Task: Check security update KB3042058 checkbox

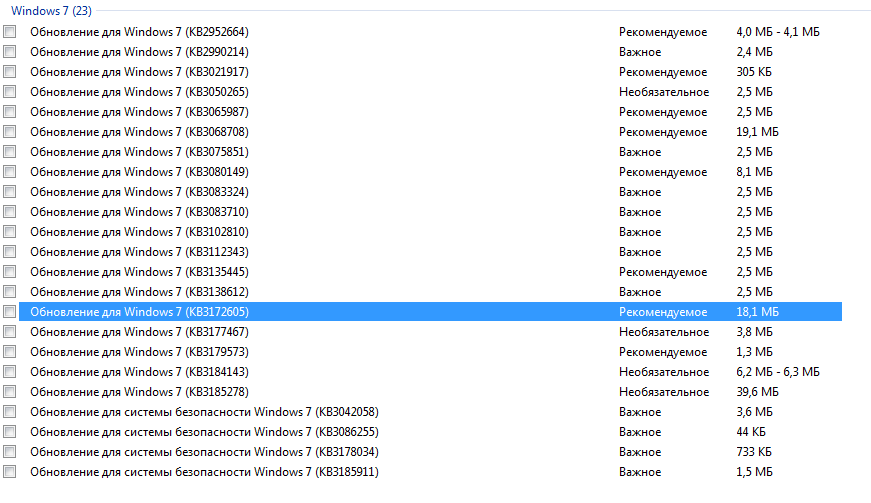Action: 9,411
